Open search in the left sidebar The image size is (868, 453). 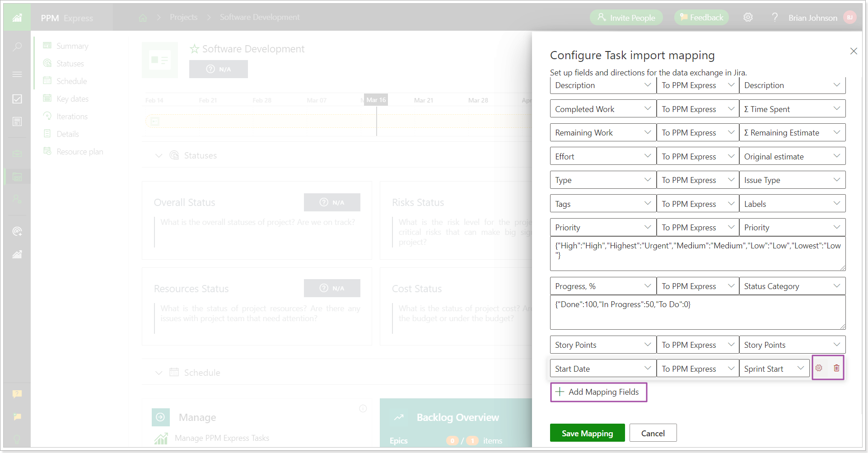click(17, 47)
